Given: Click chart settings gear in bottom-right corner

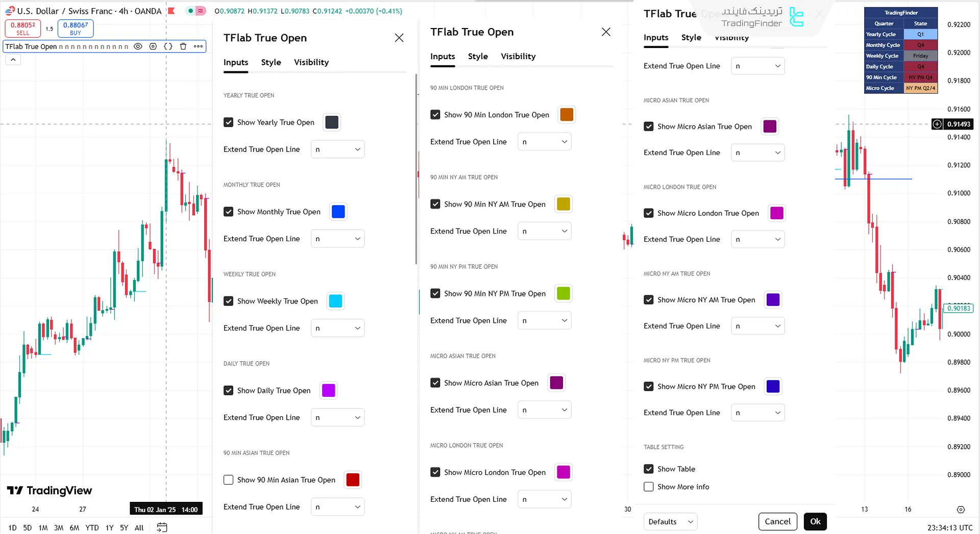Looking at the screenshot, I should (x=961, y=510).
